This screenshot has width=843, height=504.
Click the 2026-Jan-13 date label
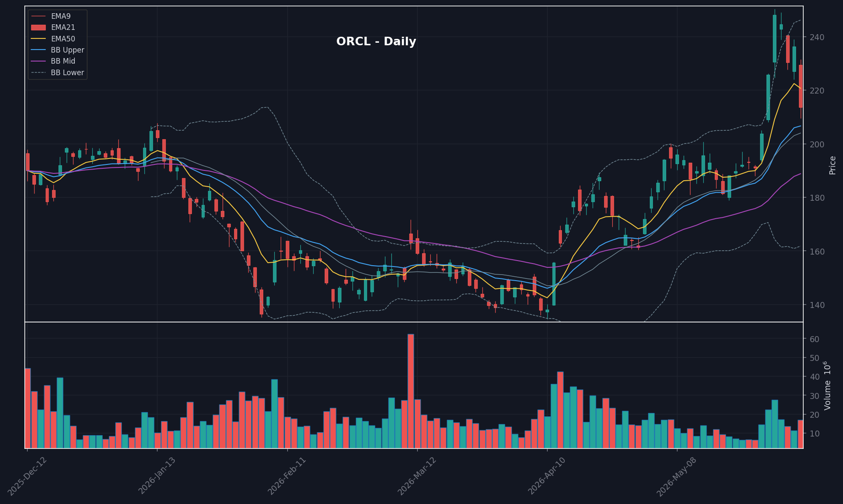[158, 476]
